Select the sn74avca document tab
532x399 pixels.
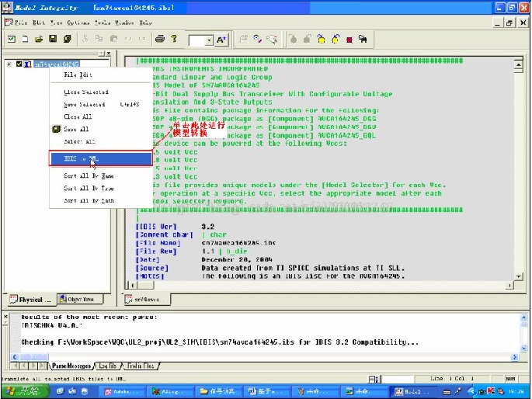(x=147, y=300)
